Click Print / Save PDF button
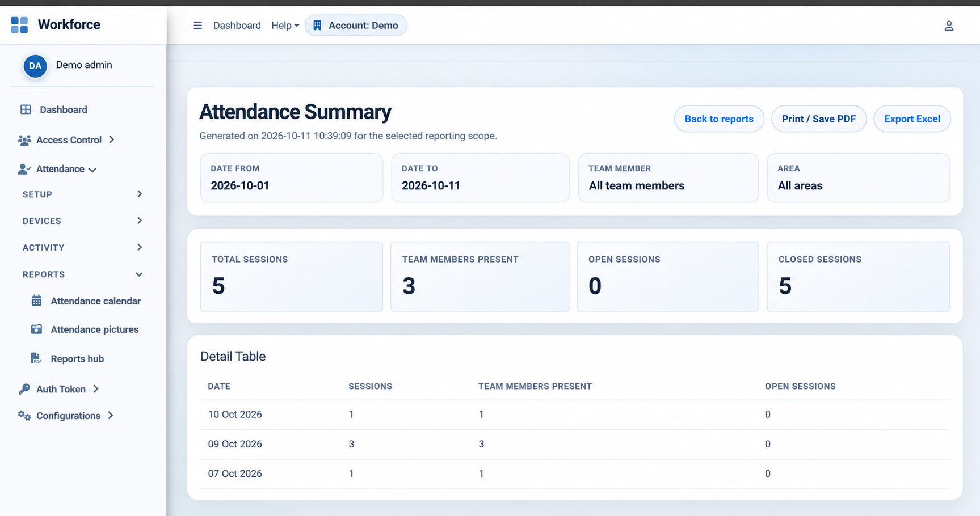The width and height of the screenshot is (980, 516). pos(819,119)
